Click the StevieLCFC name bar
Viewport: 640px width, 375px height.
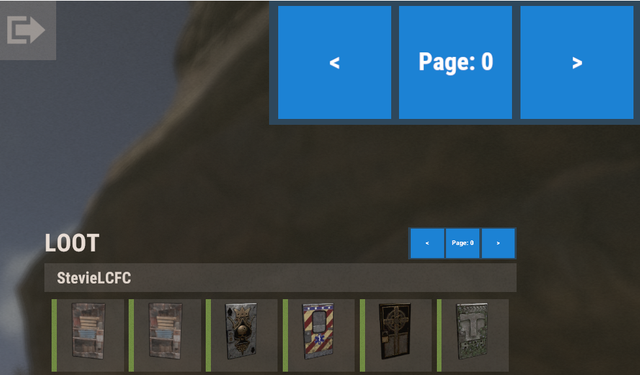[280, 278]
